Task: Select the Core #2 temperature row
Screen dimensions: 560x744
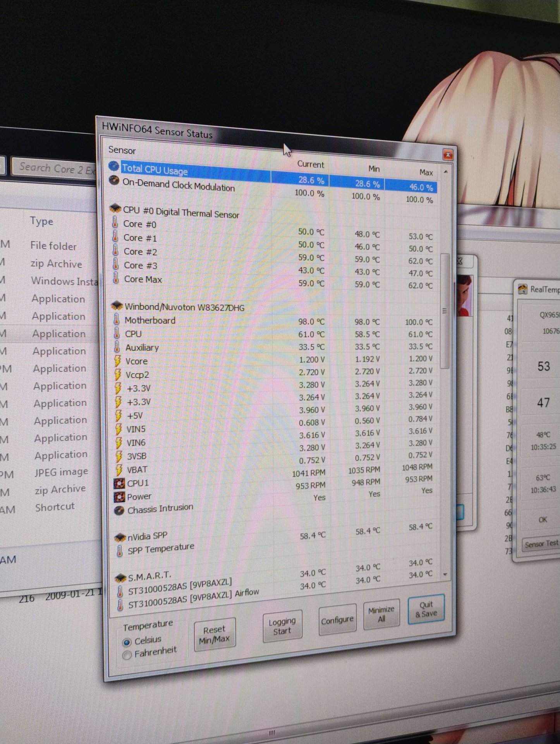Action: [x=140, y=252]
